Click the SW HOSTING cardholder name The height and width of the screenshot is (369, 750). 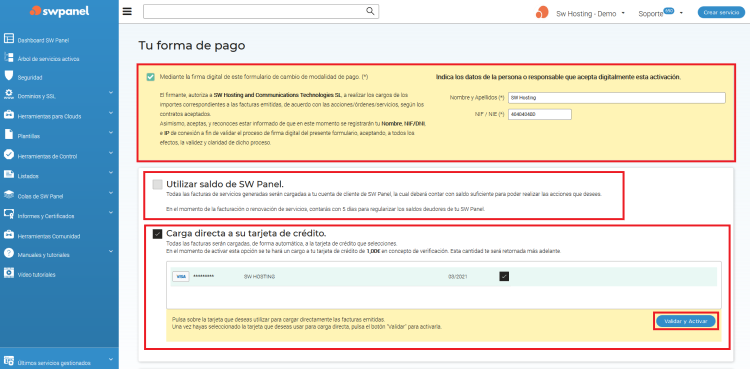click(x=259, y=277)
